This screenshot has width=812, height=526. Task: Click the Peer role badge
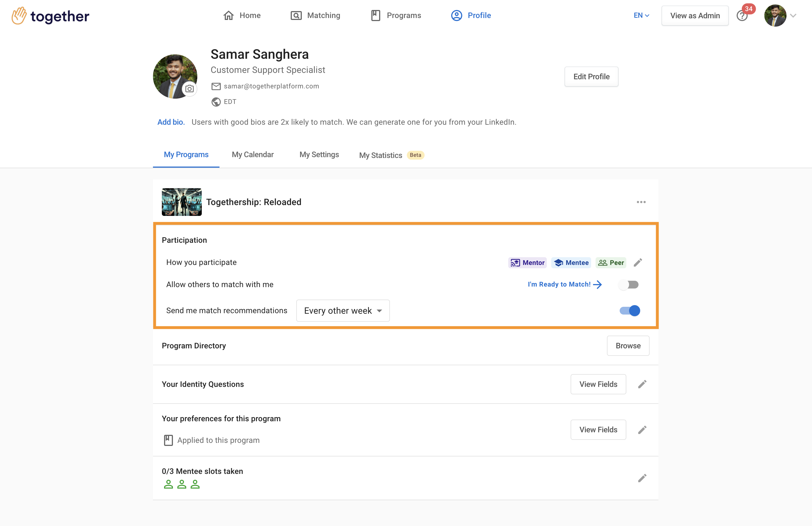pyautogui.click(x=611, y=263)
